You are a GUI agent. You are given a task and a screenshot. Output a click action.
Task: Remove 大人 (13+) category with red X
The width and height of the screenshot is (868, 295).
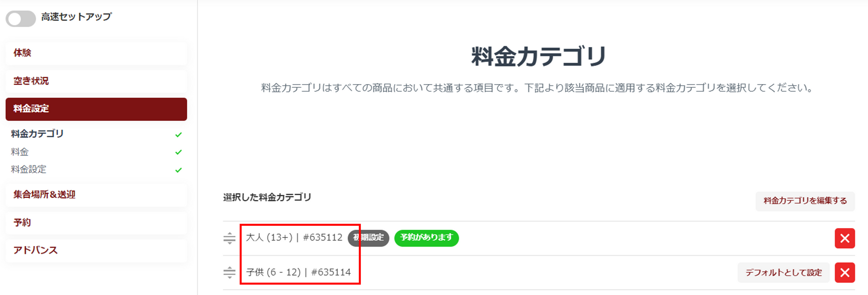(x=844, y=238)
